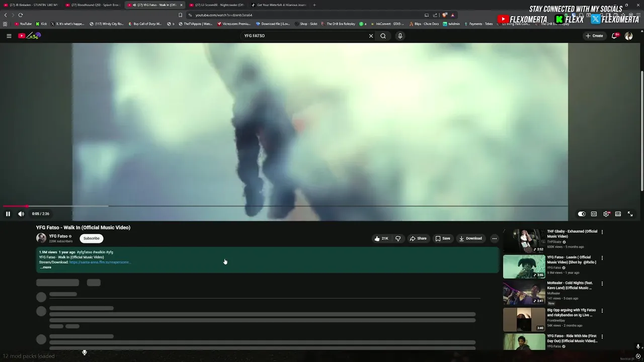Switch to JB Binladen - STUNTIN' LIKE MY tab
The width and height of the screenshot is (644, 362).
click(x=31, y=5)
